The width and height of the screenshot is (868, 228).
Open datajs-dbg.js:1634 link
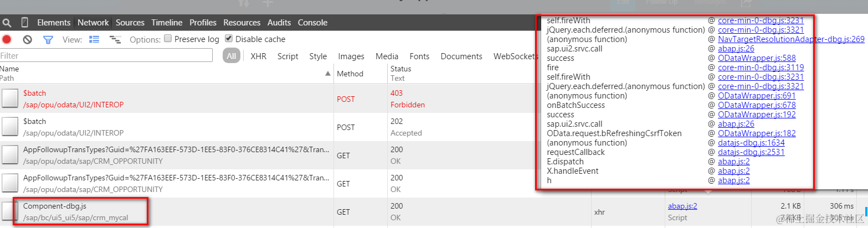[x=751, y=143]
